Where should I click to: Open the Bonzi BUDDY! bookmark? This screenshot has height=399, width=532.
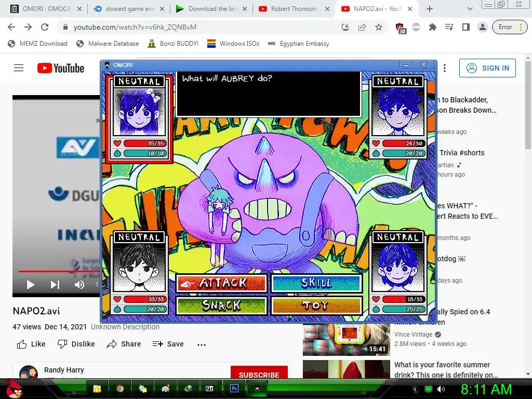pos(173,44)
